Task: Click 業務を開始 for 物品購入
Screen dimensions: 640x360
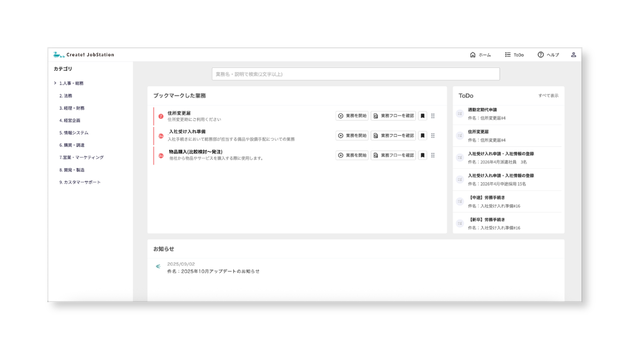Action: [352, 155]
